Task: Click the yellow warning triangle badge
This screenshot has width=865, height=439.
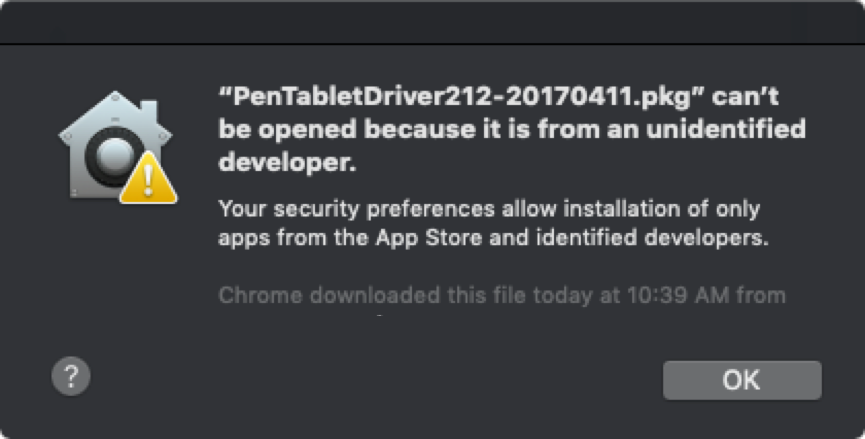Action: [x=148, y=179]
